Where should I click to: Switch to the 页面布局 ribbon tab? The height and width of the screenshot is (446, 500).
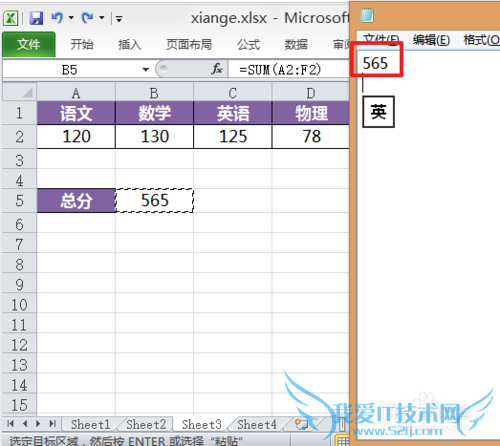189,44
